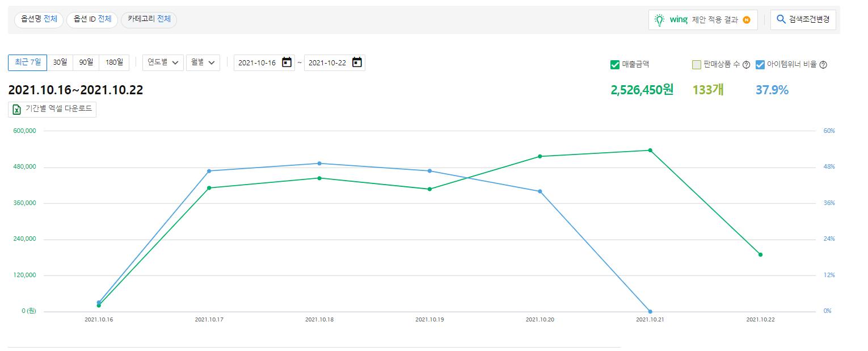The width and height of the screenshot is (868, 351).
Task: Select the 30일 period tab
Action: [60, 62]
